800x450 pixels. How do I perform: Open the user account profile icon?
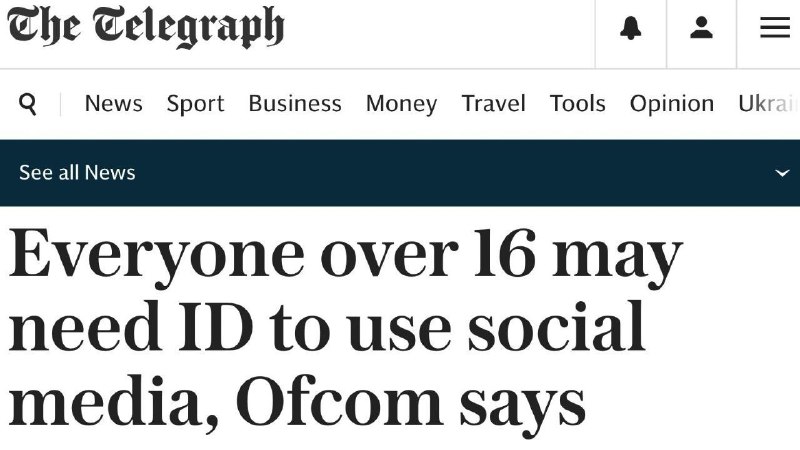click(x=701, y=28)
